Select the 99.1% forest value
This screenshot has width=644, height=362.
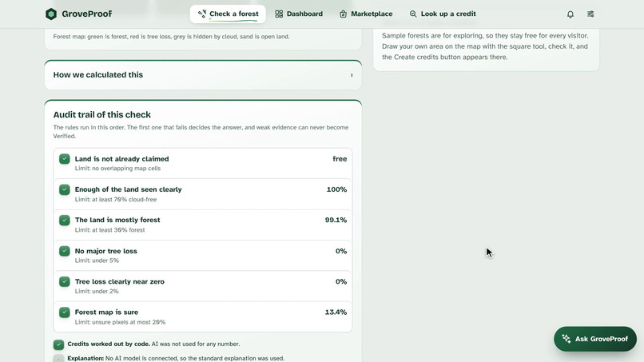point(336,220)
